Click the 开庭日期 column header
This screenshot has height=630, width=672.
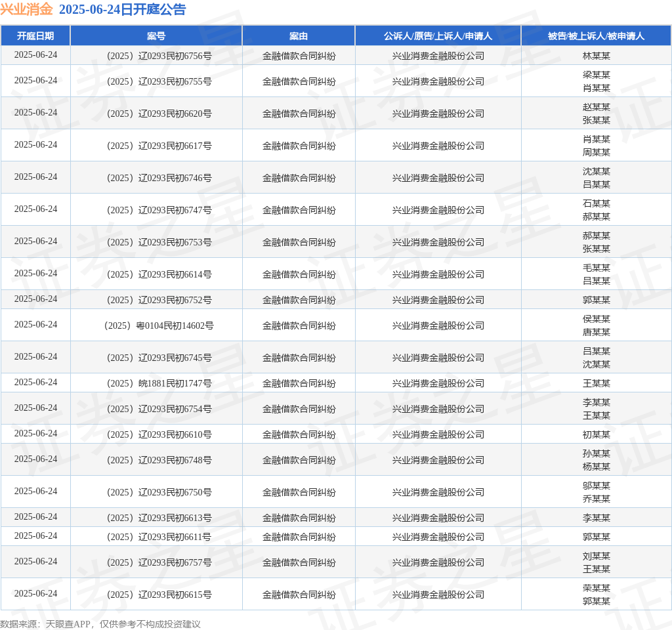pyautogui.click(x=35, y=36)
